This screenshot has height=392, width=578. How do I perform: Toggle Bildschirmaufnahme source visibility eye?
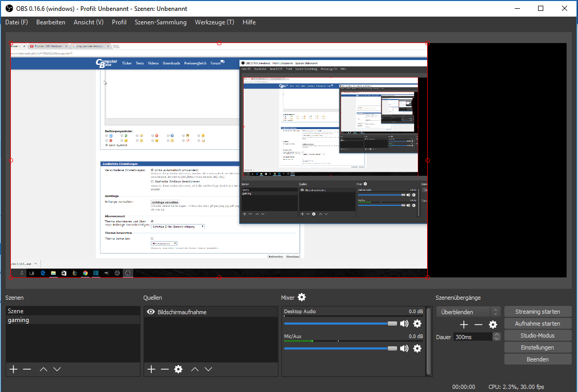[x=151, y=312]
